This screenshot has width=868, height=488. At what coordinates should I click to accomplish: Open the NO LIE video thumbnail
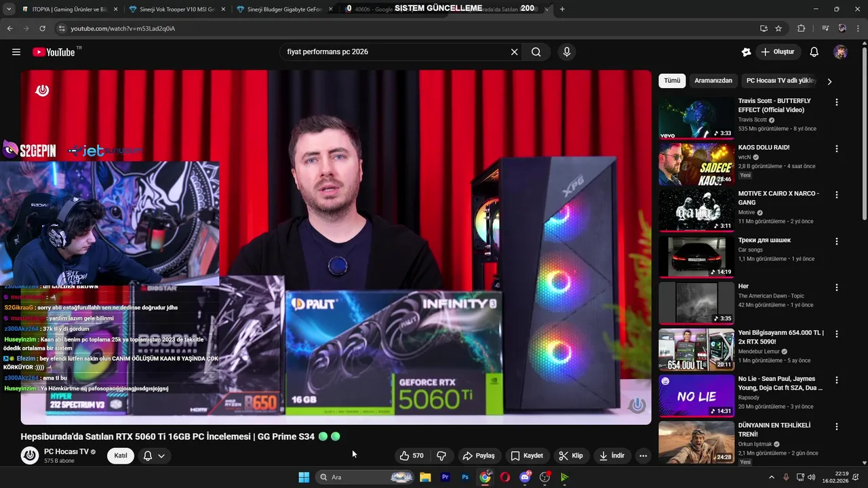pyautogui.click(x=696, y=396)
